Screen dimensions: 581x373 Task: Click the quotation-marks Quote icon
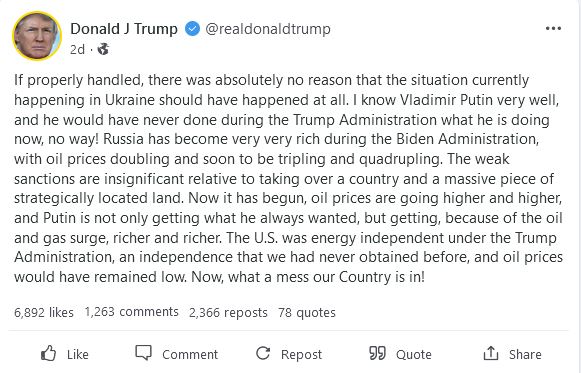377,353
